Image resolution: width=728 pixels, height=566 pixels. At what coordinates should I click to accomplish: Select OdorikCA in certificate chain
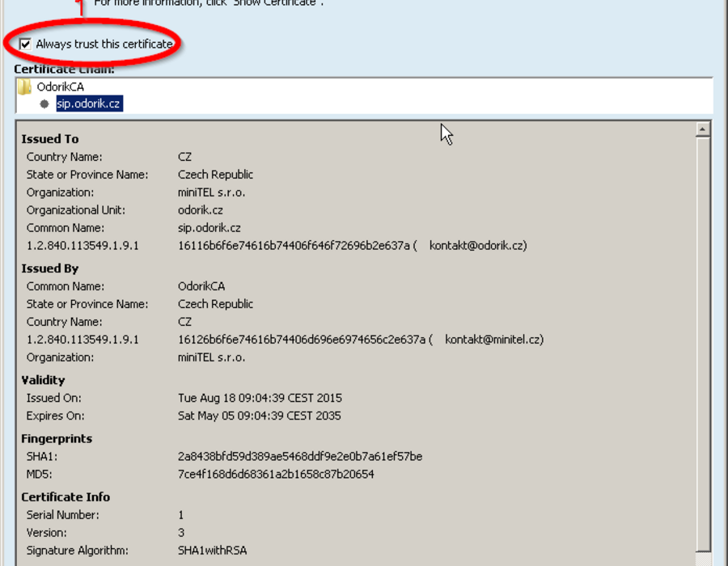(61, 87)
